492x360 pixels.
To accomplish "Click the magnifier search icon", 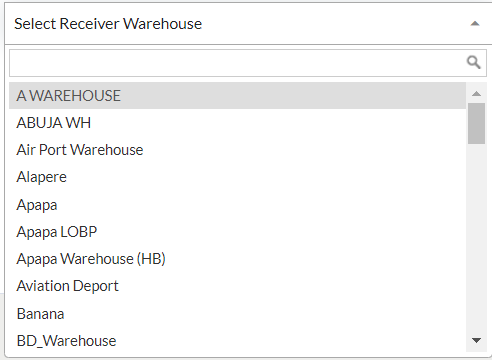I will click(473, 62).
